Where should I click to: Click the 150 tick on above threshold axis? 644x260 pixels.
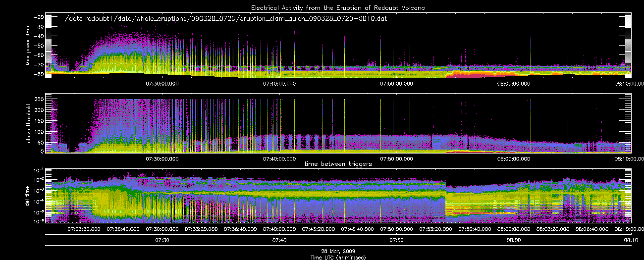point(39,120)
